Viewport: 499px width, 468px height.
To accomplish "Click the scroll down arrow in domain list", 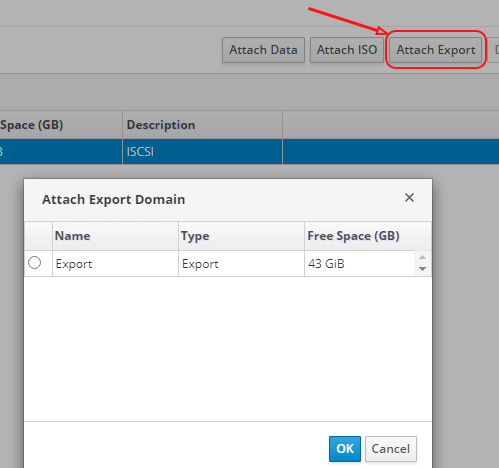I will point(422,269).
